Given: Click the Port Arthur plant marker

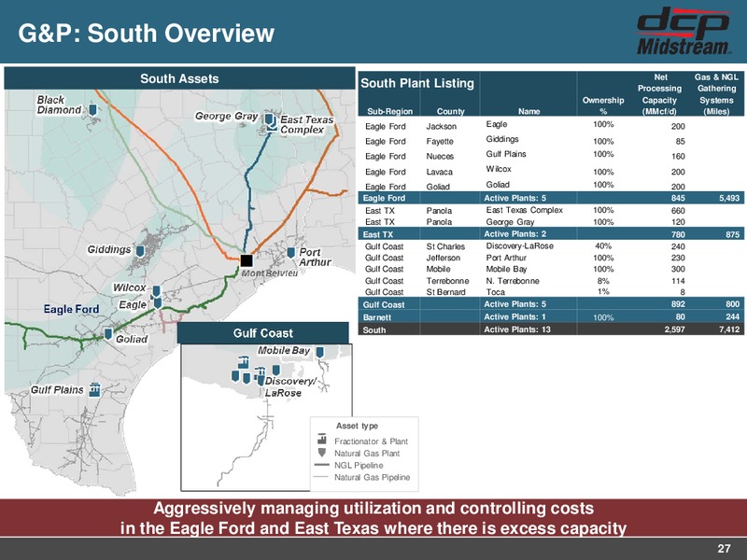Looking at the screenshot, I should pos(291,253).
